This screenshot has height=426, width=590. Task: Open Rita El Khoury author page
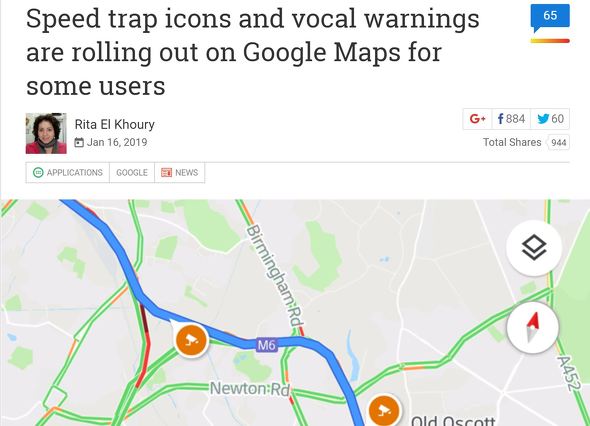click(115, 124)
